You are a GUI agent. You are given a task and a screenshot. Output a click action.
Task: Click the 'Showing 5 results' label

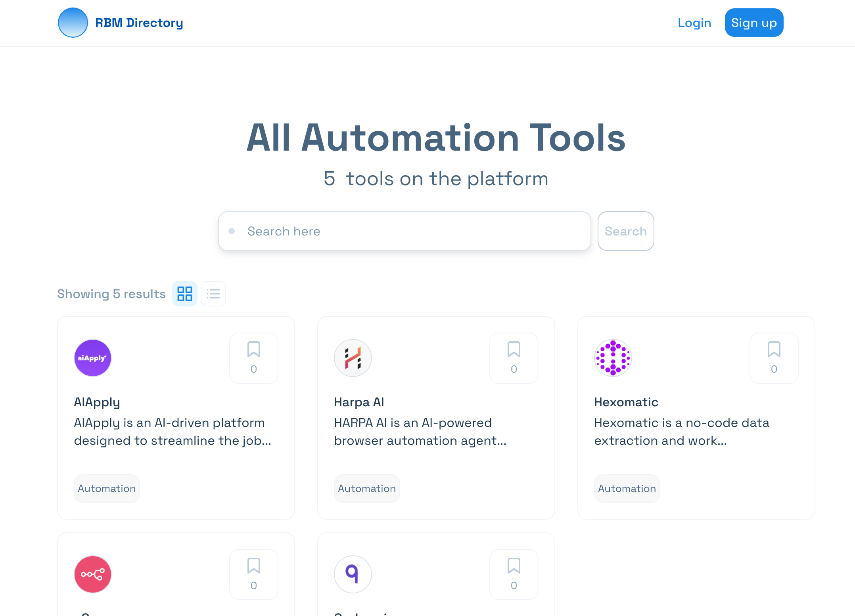pyautogui.click(x=111, y=294)
